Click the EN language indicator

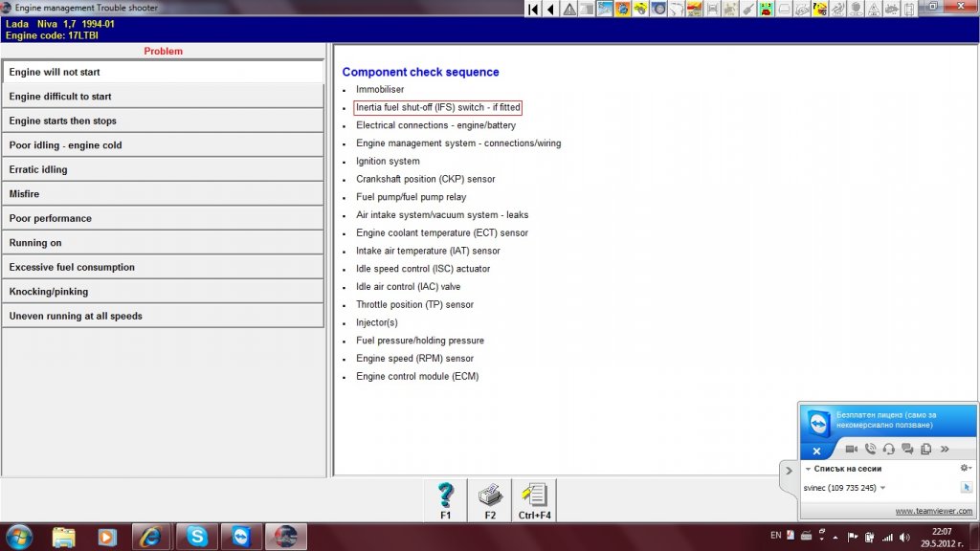[775, 536]
